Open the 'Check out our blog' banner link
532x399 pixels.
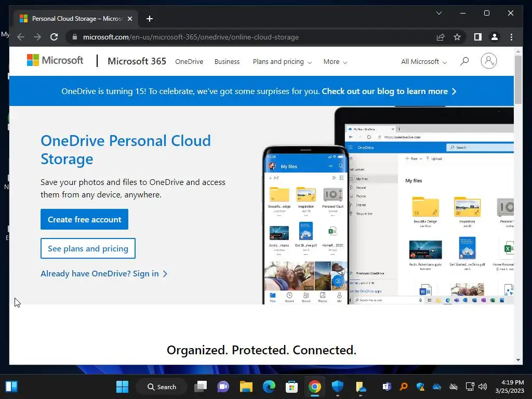(x=389, y=91)
